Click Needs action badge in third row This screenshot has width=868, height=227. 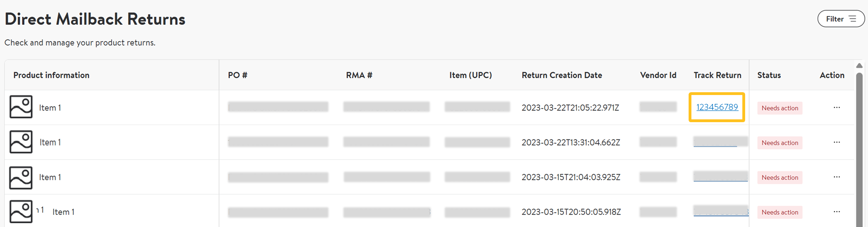[780, 177]
